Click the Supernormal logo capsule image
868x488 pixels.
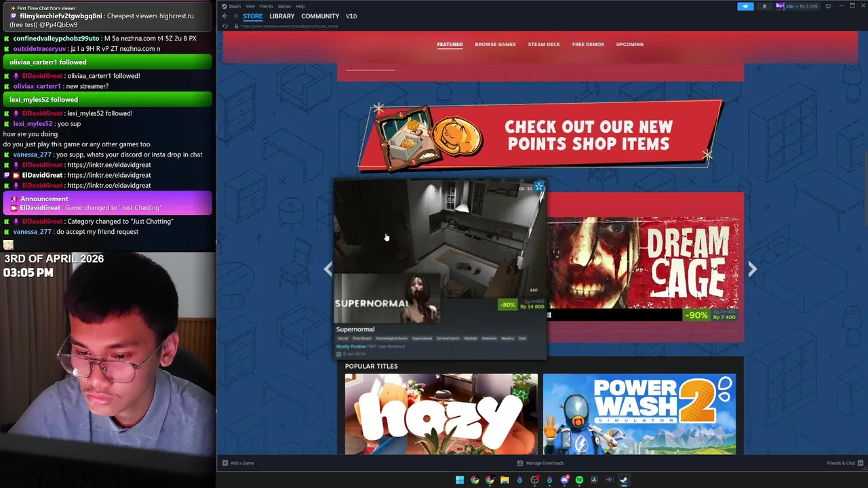click(x=387, y=298)
